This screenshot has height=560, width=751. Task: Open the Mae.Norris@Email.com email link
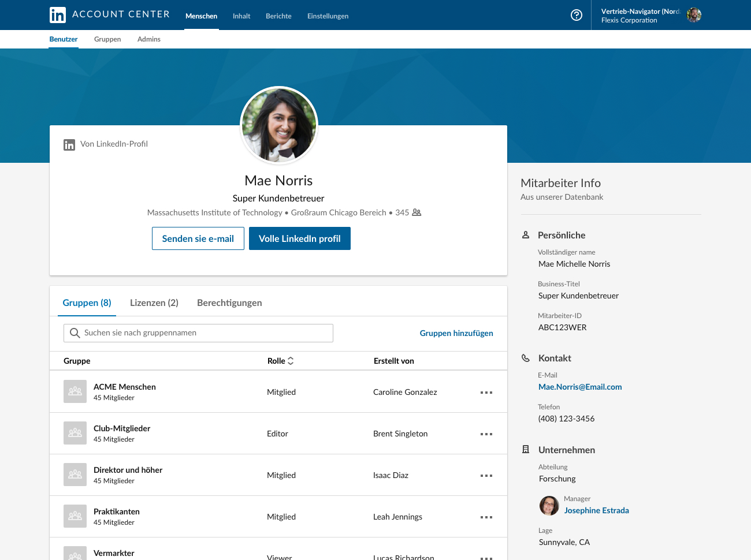pos(580,387)
